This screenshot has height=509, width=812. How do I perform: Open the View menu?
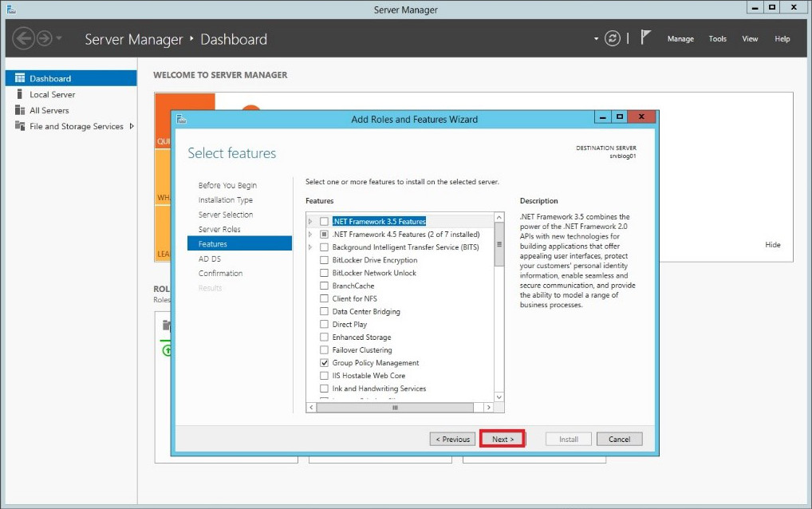point(750,39)
